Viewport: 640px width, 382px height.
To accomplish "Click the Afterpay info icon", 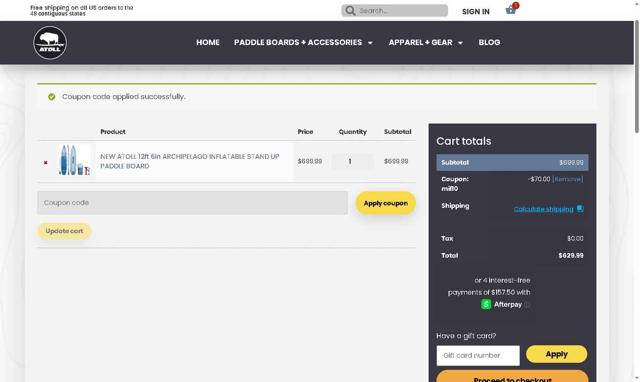I will 527,304.
